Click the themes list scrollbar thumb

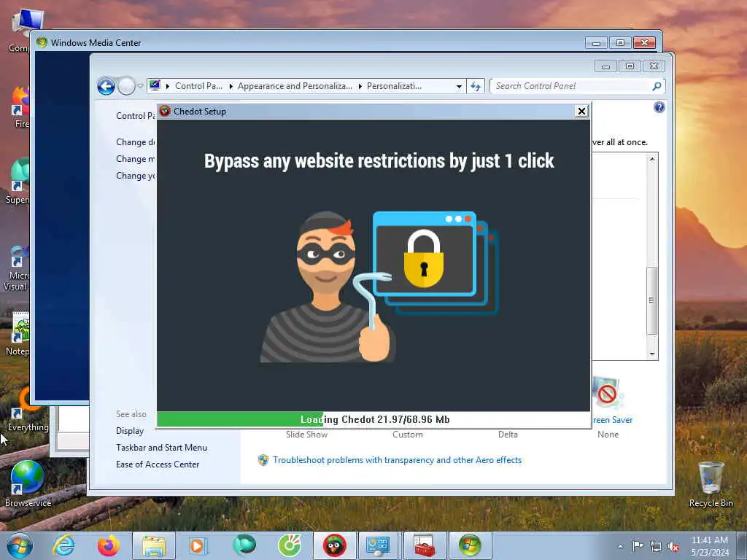point(651,300)
